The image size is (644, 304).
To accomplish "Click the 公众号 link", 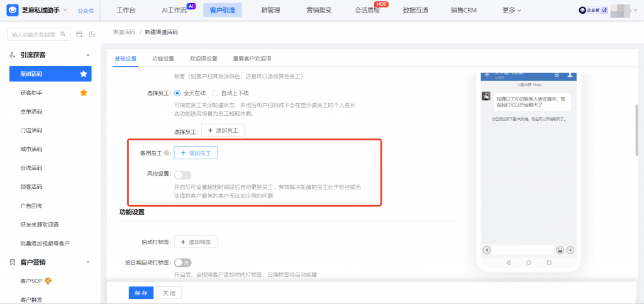I will click(86, 11).
